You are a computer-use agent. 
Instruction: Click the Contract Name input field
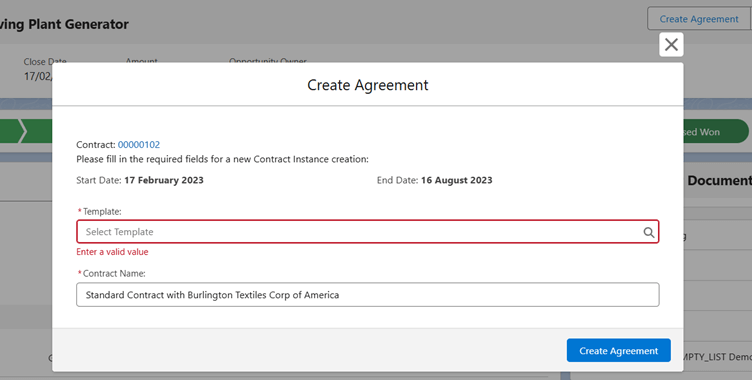pyautogui.click(x=367, y=295)
